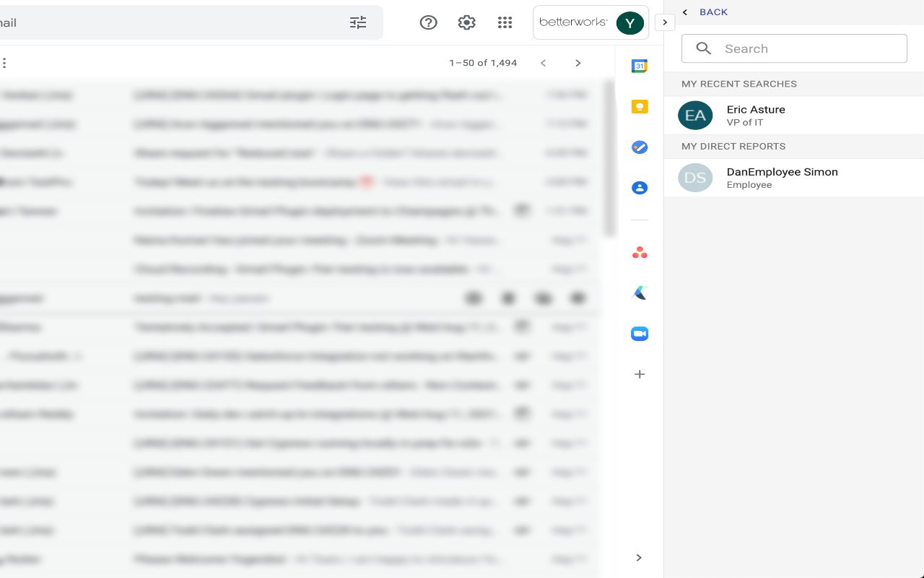924x578 pixels.
Task: Open DanEmployee Simon direct report
Action: (x=794, y=178)
